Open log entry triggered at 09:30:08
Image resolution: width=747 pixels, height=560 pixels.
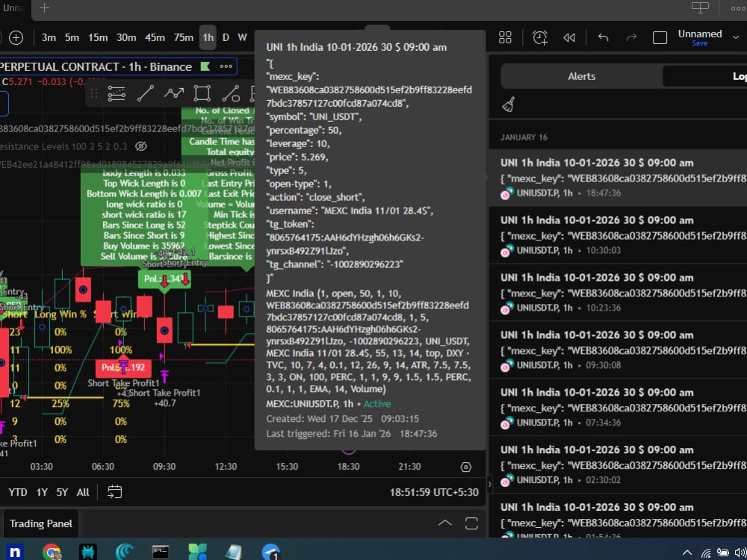click(618, 350)
